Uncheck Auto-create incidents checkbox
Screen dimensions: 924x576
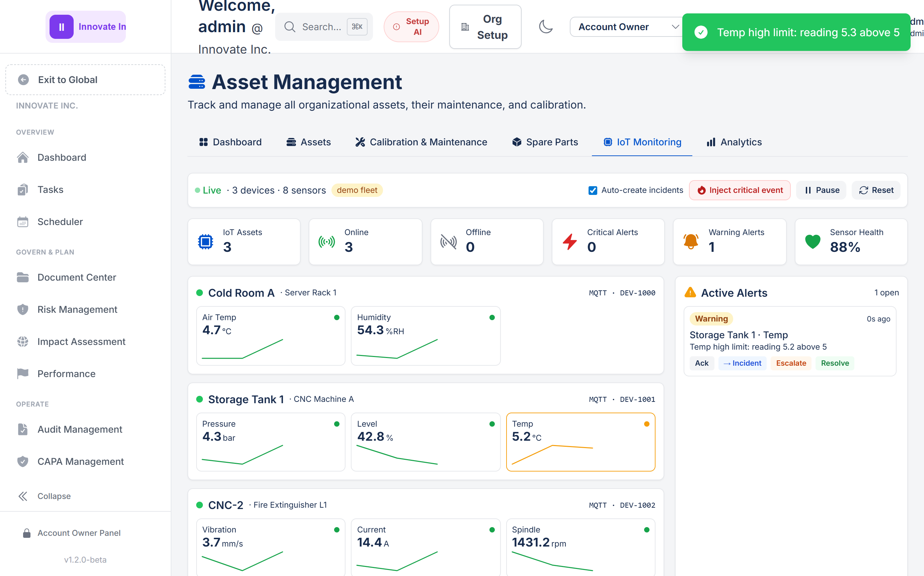click(x=592, y=190)
